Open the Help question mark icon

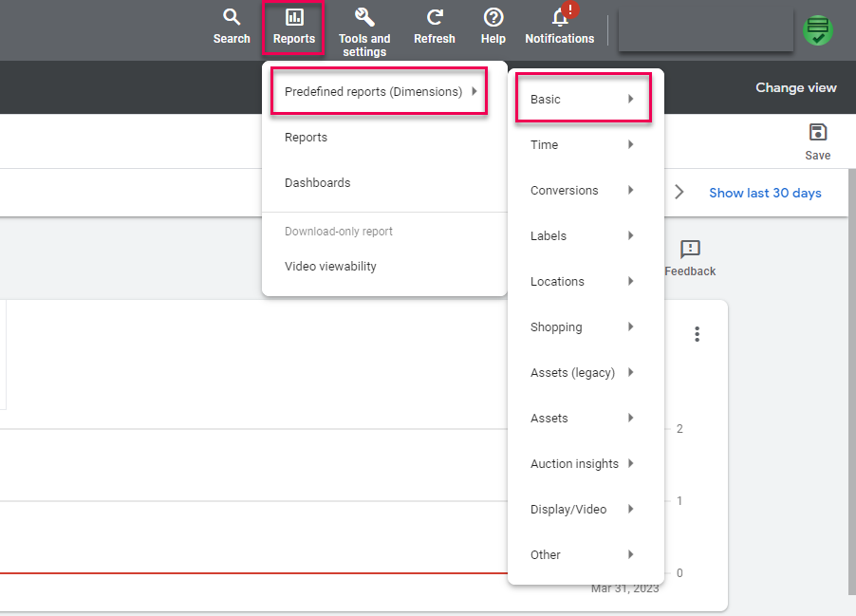coord(493,18)
